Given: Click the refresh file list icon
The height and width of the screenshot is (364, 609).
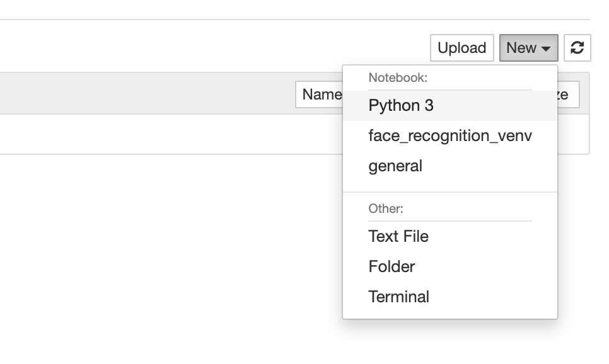Looking at the screenshot, I should 577,48.
